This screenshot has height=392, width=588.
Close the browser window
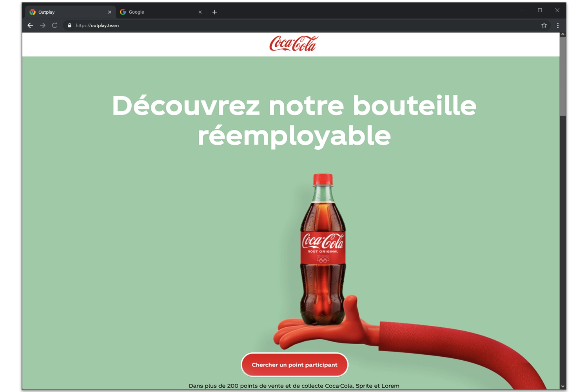tap(557, 10)
